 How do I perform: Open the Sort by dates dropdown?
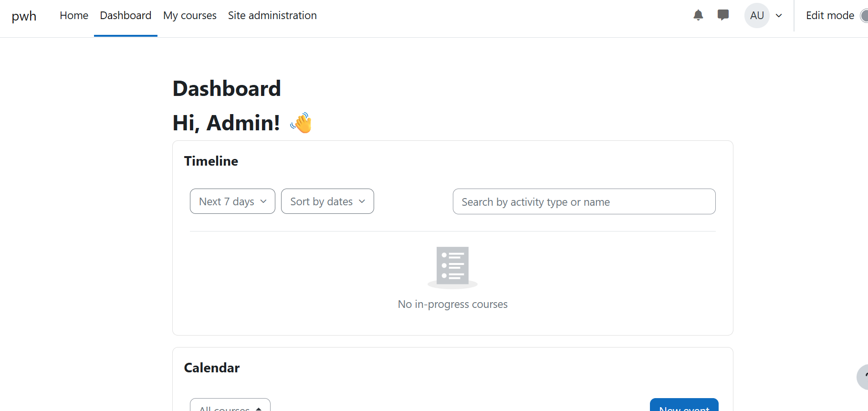pyautogui.click(x=327, y=201)
